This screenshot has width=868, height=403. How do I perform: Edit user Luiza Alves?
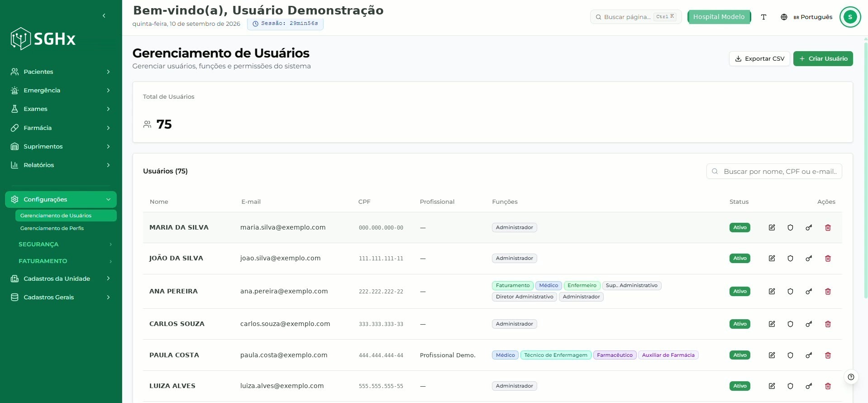772,386
